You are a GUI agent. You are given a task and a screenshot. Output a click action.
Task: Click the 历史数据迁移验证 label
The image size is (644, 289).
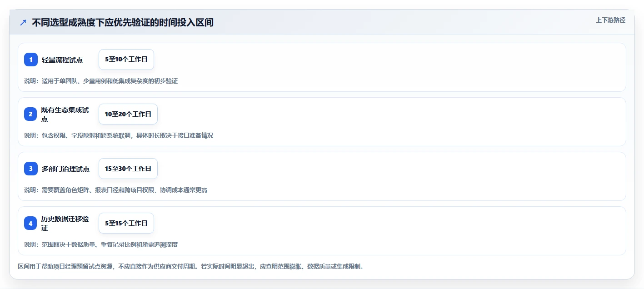(65, 223)
